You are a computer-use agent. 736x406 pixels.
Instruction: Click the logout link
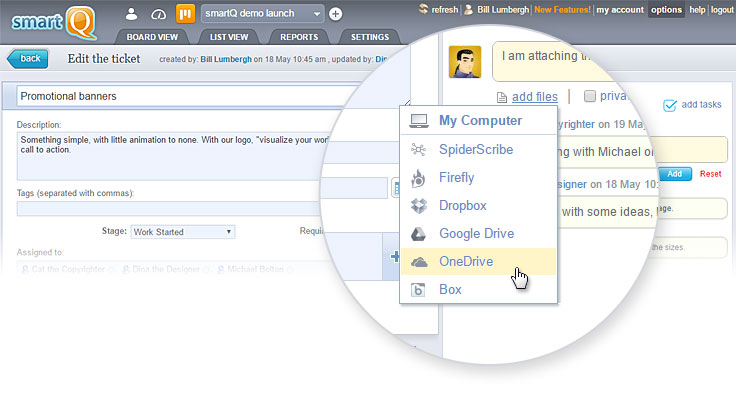(722, 9)
